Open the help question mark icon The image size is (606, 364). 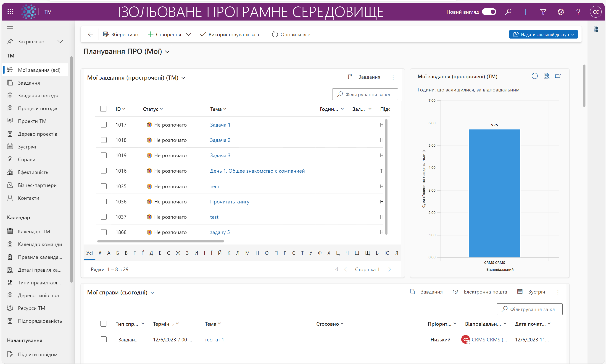tap(578, 12)
